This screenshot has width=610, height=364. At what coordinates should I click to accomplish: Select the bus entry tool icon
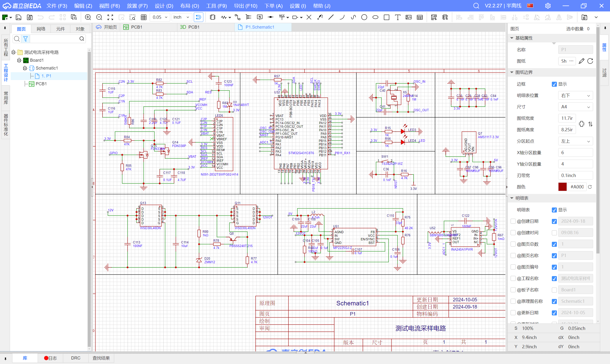tap(249, 17)
